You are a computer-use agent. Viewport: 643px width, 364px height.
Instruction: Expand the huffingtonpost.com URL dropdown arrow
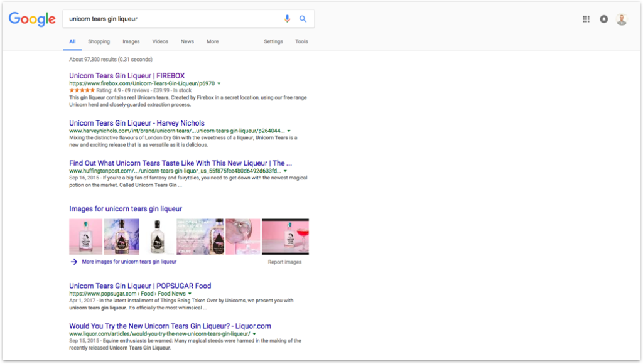286,171
